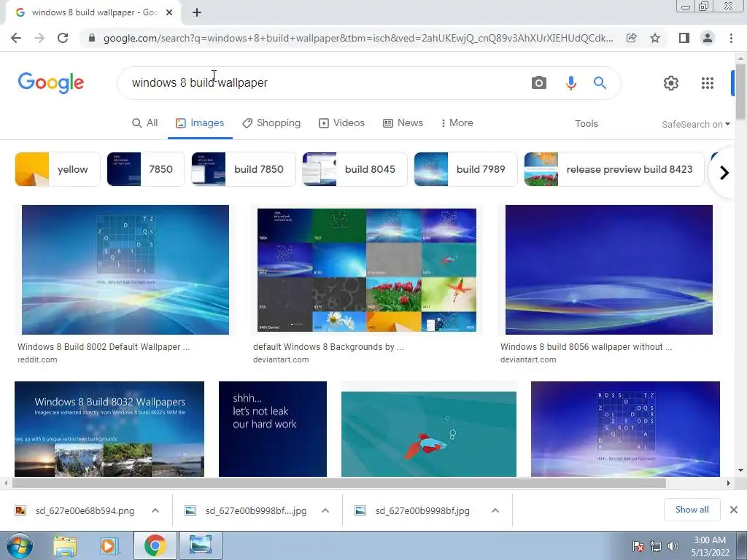View site info via the lock icon
The height and width of the screenshot is (560, 747).
pyautogui.click(x=92, y=38)
